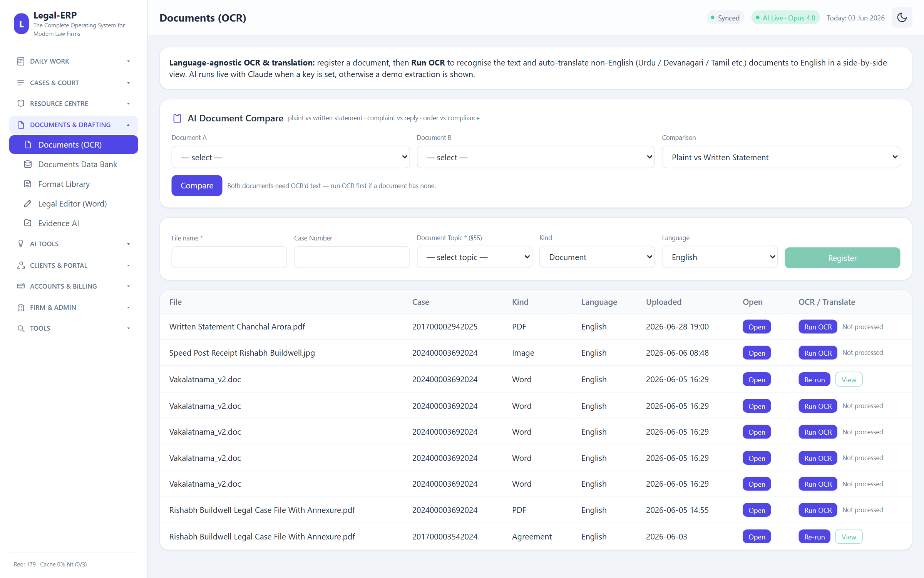Run OCR on Written Statement Chanchal Arora.pdf
This screenshot has height=578, width=924.
[818, 327]
